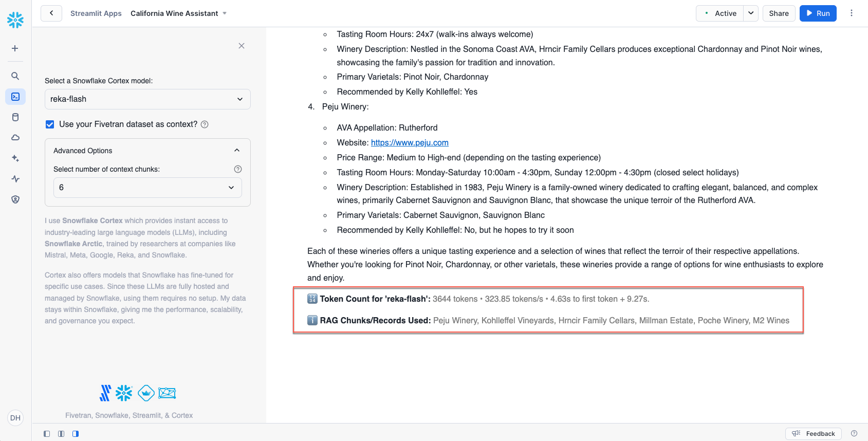Viewport: 868px width, 441px height.
Task: Open the Data database icon in sidebar
Action: [15, 117]
